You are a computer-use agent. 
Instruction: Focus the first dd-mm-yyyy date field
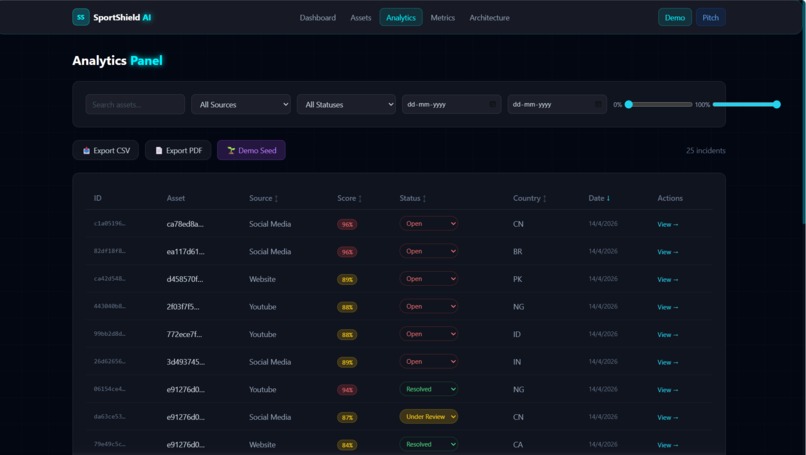click(451, 104)
